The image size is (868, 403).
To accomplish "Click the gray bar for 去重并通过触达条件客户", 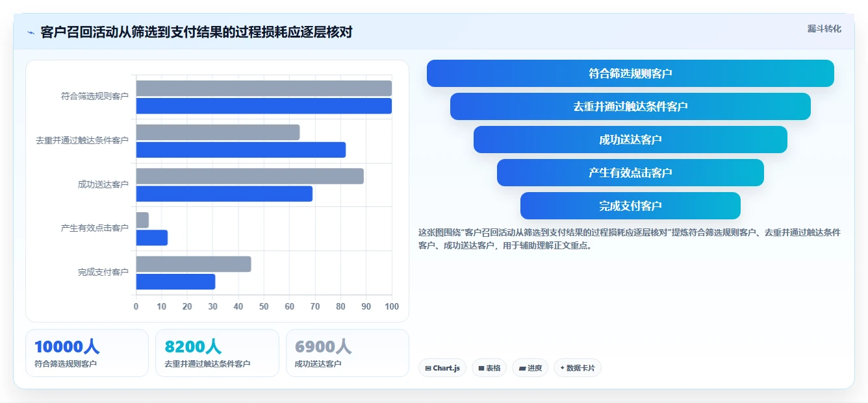I will click(218, 132).
